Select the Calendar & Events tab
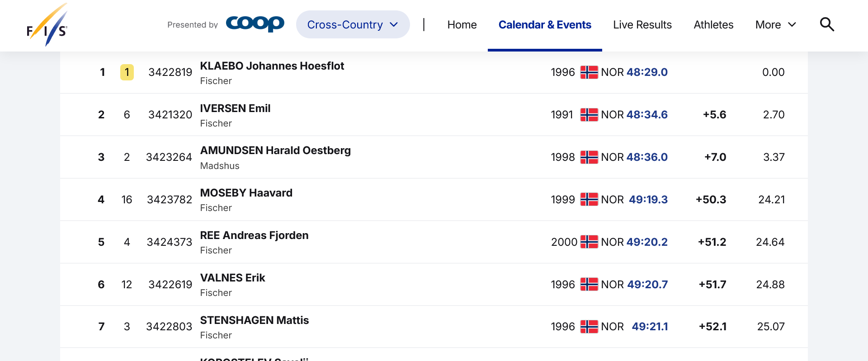Screen dimensions: 868x361 (x=545, y=25)
